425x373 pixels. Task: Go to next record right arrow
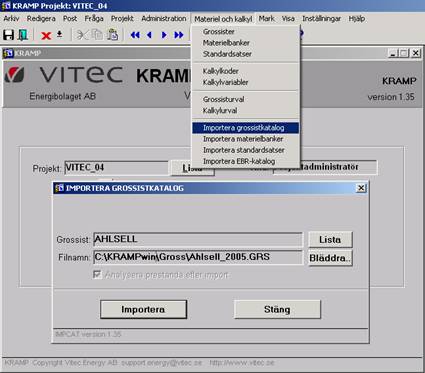[x=164, y=35]
